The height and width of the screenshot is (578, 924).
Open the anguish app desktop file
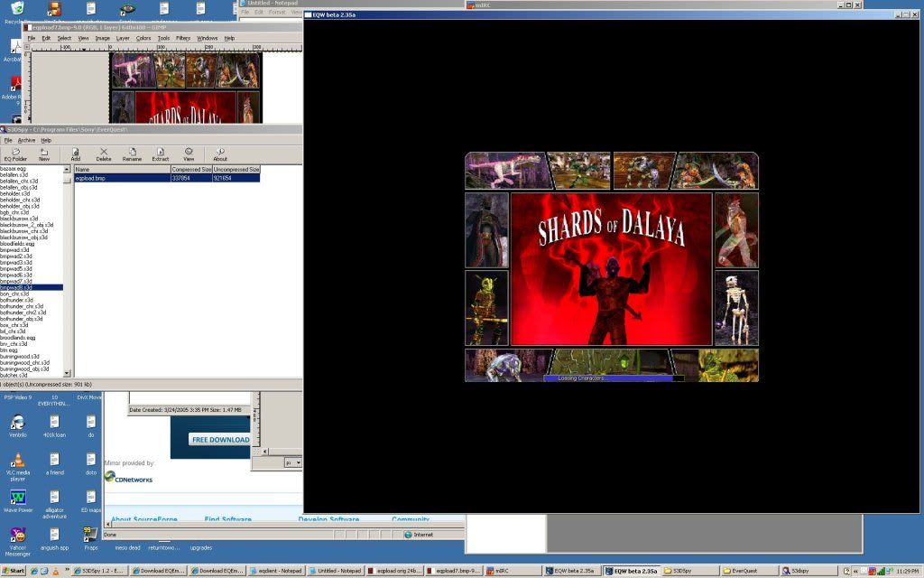pos(54,538)
